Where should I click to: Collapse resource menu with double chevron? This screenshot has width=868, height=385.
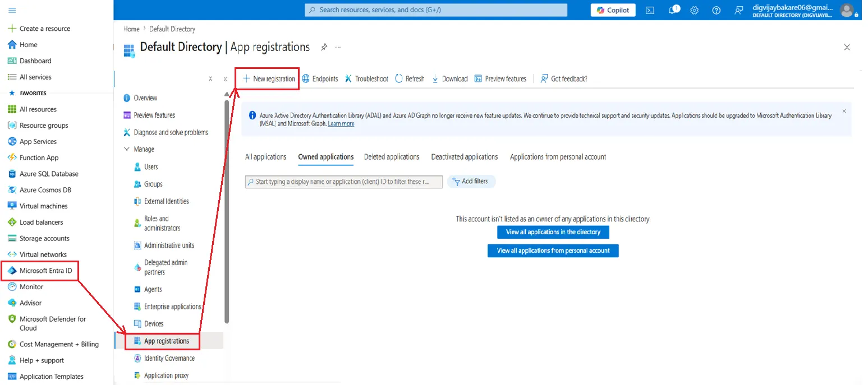[x=226, y=79]
